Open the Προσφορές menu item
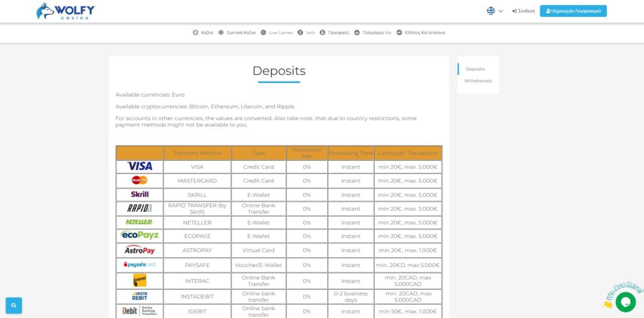 click(x=335, y=33)
